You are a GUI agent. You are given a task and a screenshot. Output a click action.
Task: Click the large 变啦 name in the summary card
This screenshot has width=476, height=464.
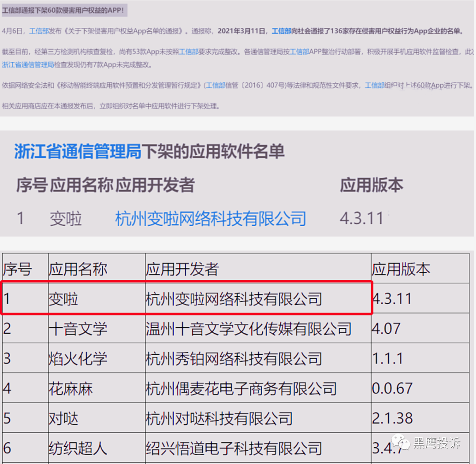click(x=66, y=219)
